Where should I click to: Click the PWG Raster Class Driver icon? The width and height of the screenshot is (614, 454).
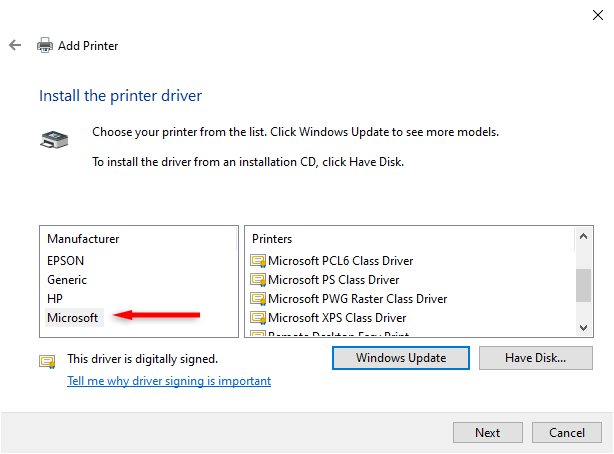258,299
